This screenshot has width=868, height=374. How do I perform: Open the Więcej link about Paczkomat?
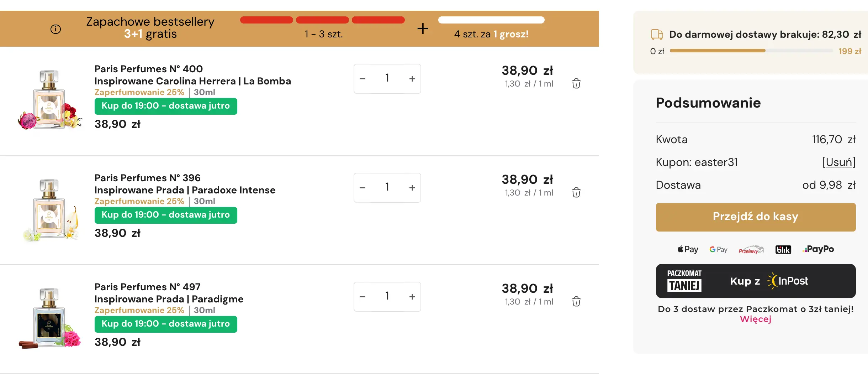pyautogui.click(x=755, y=319)
